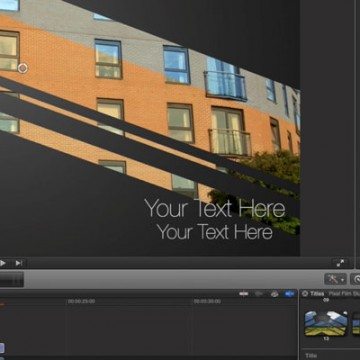
Task: Click the circular on-screen control handle
Action: [x=23, y=68]
